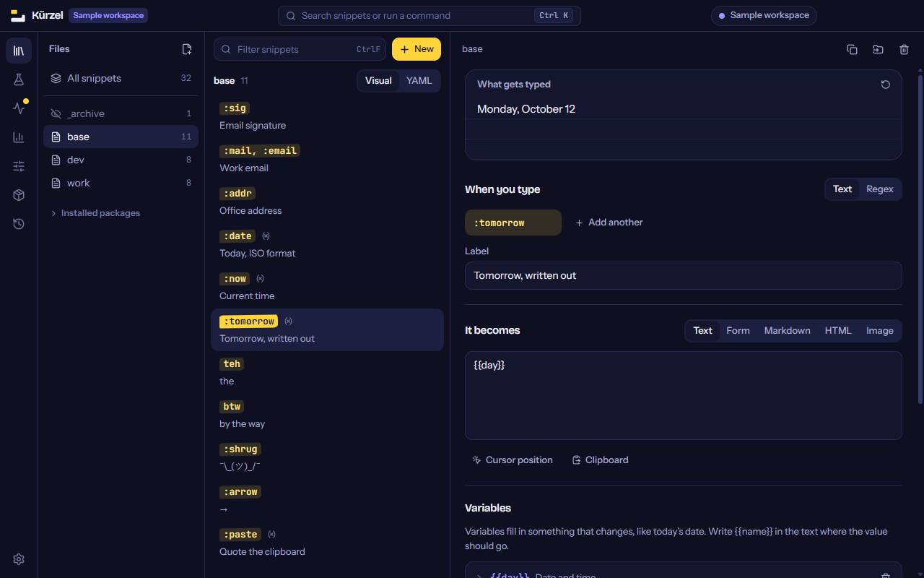Open All snippets in Files

click(x=121, y=78)
